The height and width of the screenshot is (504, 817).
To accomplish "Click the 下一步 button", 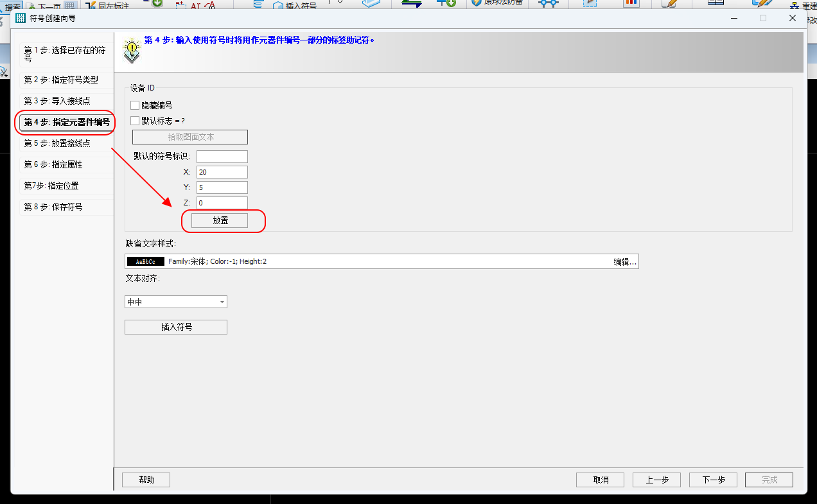I will coord(713,480).
